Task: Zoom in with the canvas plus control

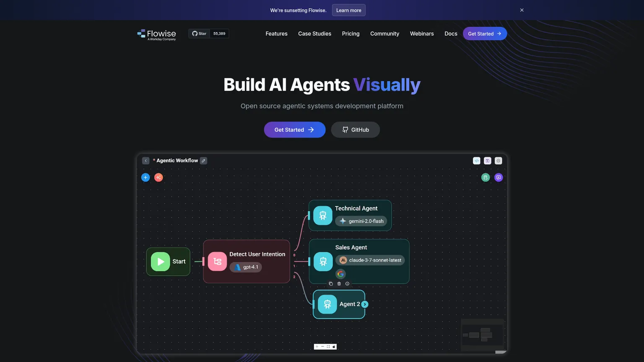Action: coord(317,346)
